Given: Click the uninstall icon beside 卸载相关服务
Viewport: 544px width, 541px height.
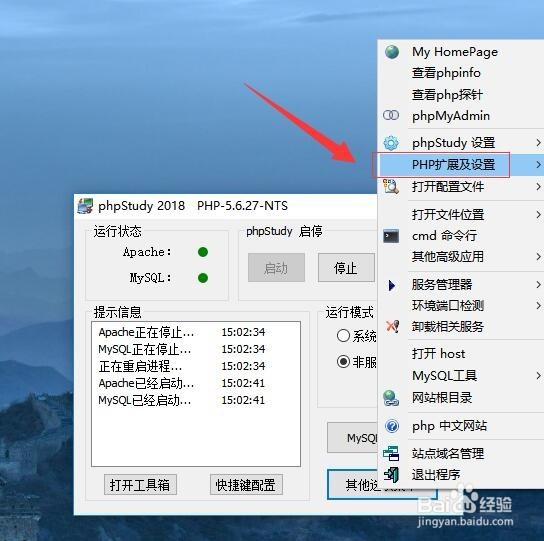Looking at the screenshot, I should pos(392,326).
